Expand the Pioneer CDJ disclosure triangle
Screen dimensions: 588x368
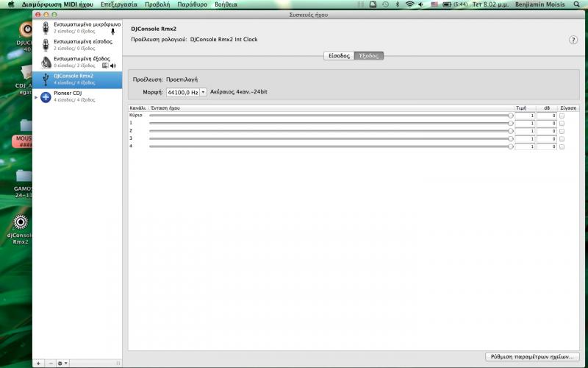[x=36, y=96]
